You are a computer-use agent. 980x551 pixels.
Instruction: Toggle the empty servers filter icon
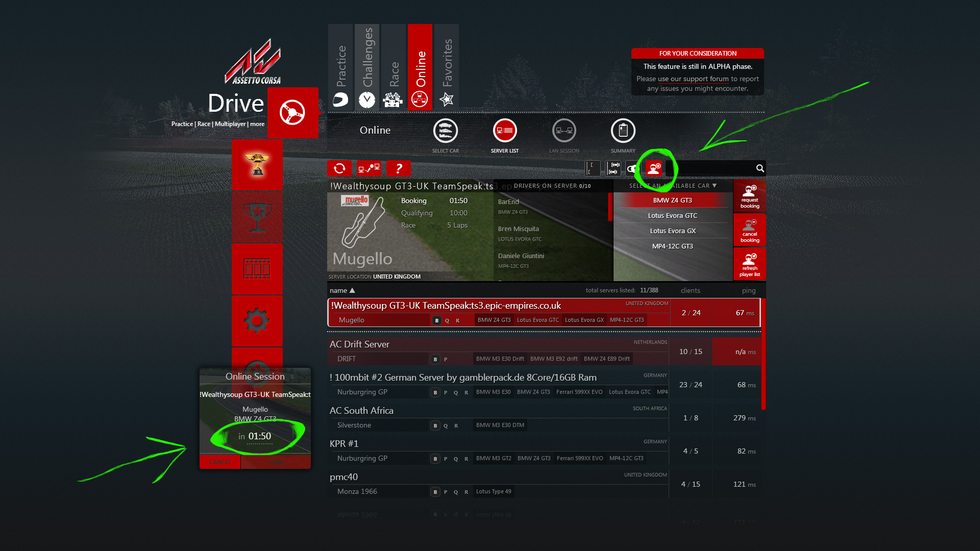593,168
